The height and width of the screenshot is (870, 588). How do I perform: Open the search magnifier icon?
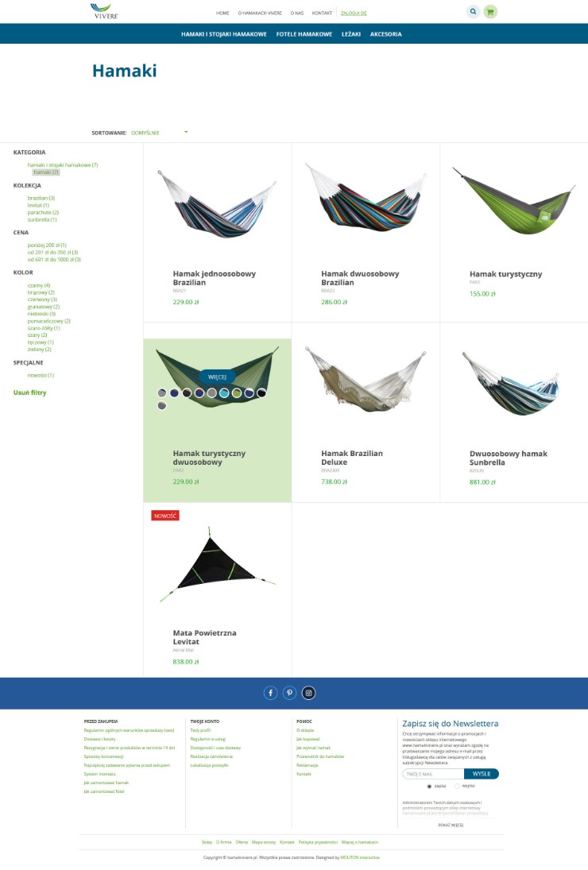click(473, 12)
